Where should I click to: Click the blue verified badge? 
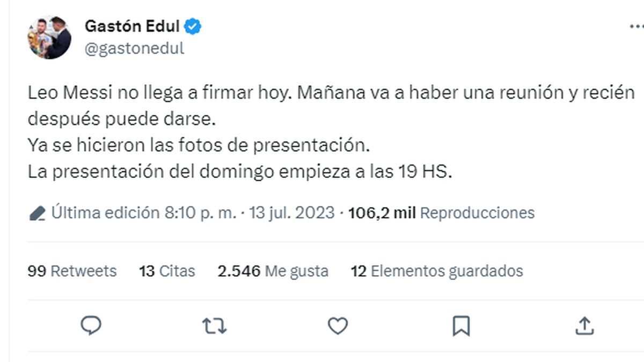[193, 26]
